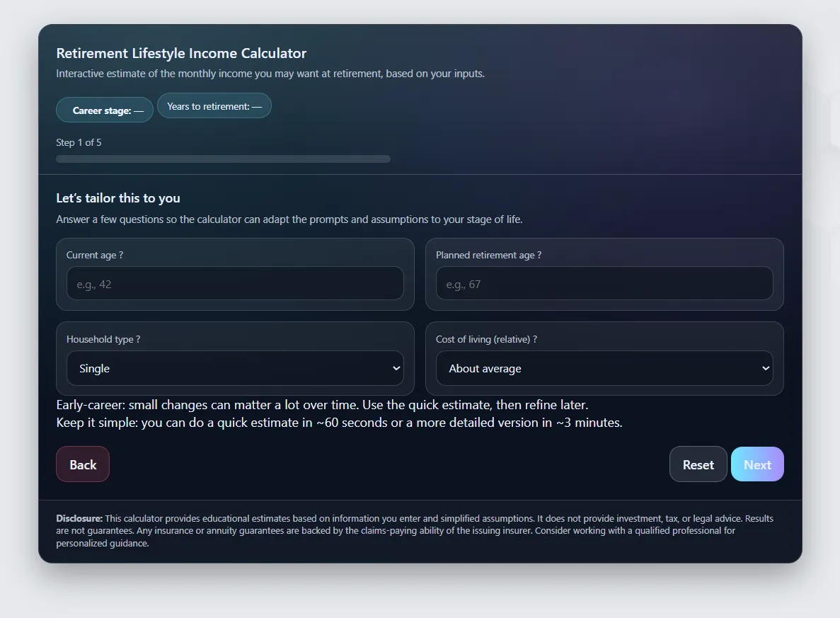Image resolution: width=840 pixels, height=618 pixels.
Task: Click the Planned retirement age help mark
Action: pos(539,255)
